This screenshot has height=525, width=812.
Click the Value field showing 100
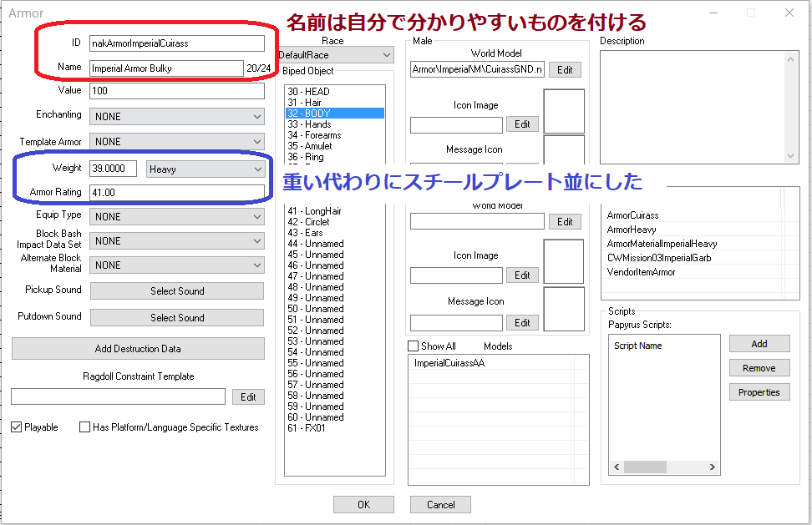click(x=176, y=91)
